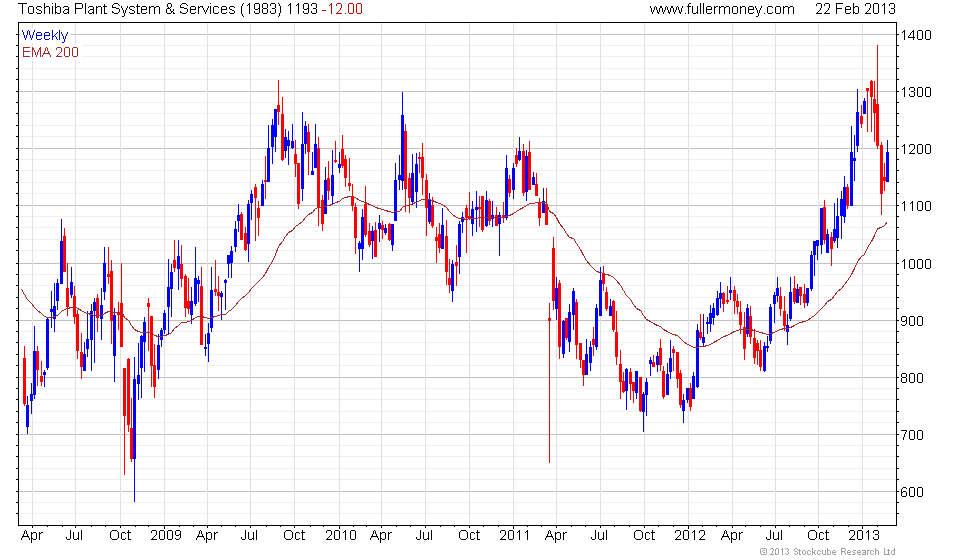Click the 1000 price axis label
The image size is (980, 560).
point(916,263)
